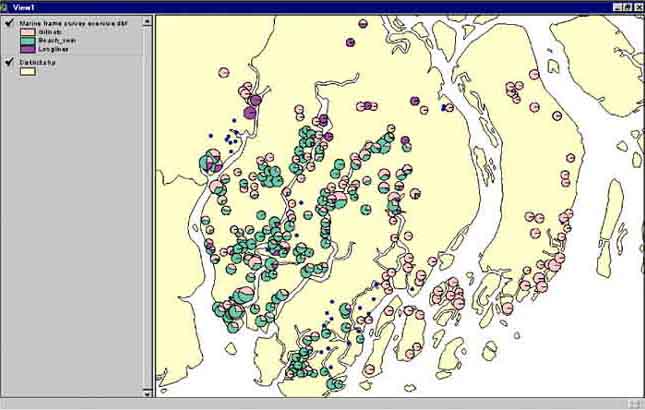Viewport: 645px width, 410px height.
Task: Click the purple Longliner legend swatch
Action: pos(27,48)
